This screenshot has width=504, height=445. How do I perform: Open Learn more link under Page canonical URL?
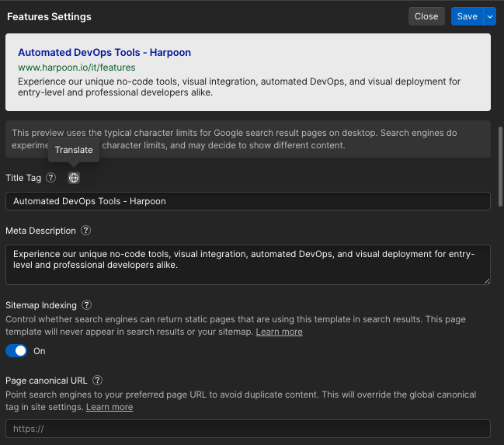pyautogui.click(x=109, y=407)
